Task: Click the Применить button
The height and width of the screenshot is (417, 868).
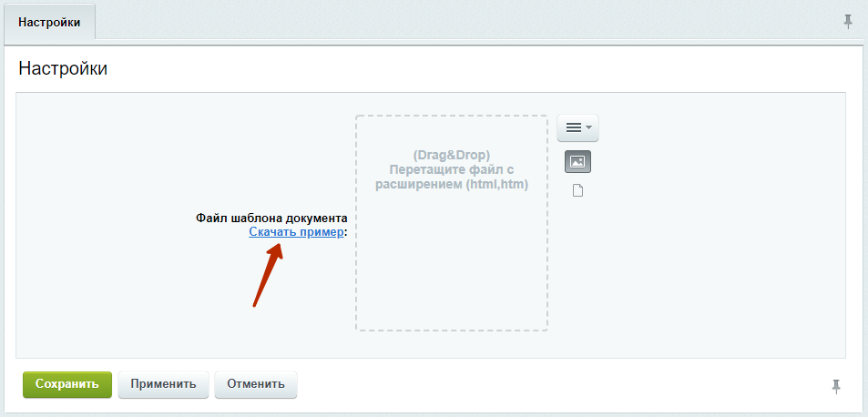Action: [x=163, y=384]
